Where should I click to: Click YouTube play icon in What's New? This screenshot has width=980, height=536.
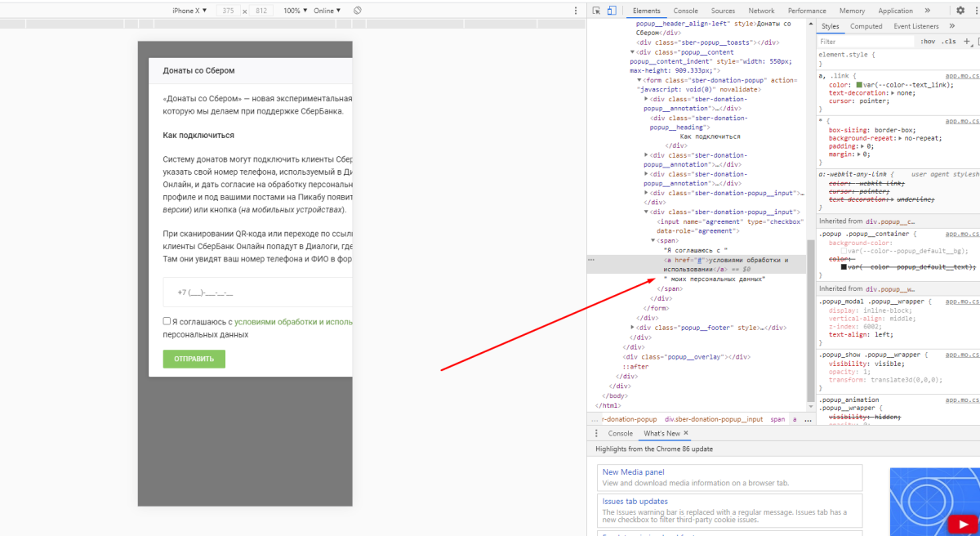pyautogui.click(x=963, y=523)
